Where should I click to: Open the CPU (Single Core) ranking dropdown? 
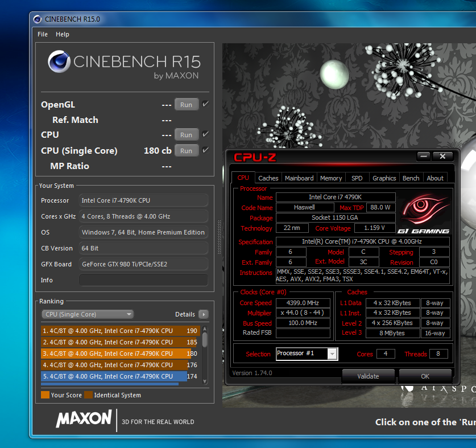[88, 314]
